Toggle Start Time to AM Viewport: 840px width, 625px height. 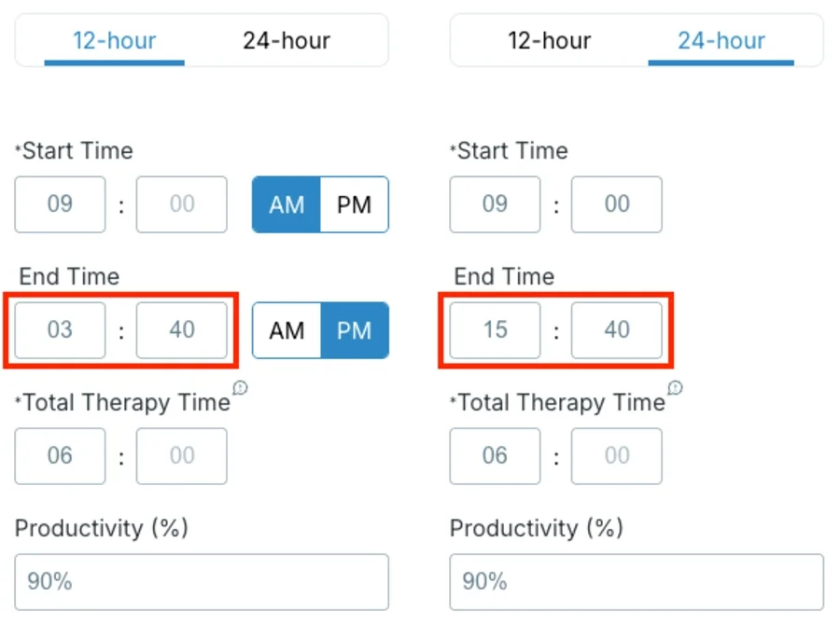coord(286,204)
